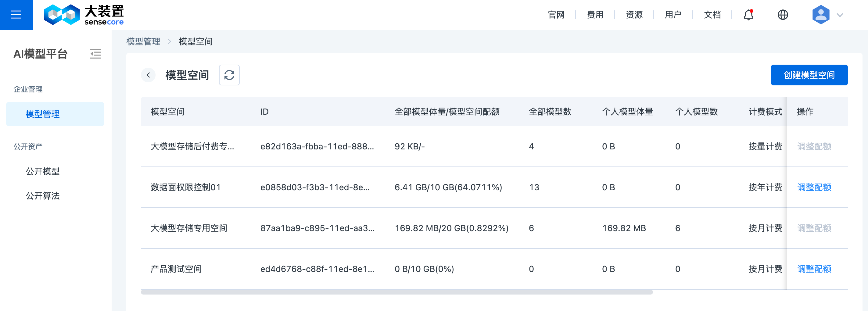
Task: Click the 按年计费 cell
Action: click(765, 187)
